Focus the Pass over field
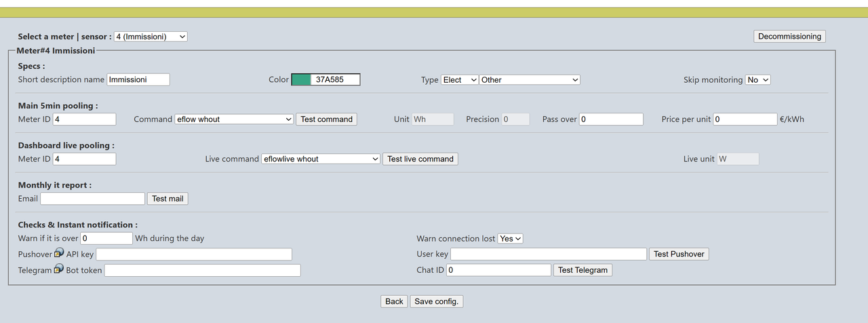868x323 pixels. click(x=611, y=119)
